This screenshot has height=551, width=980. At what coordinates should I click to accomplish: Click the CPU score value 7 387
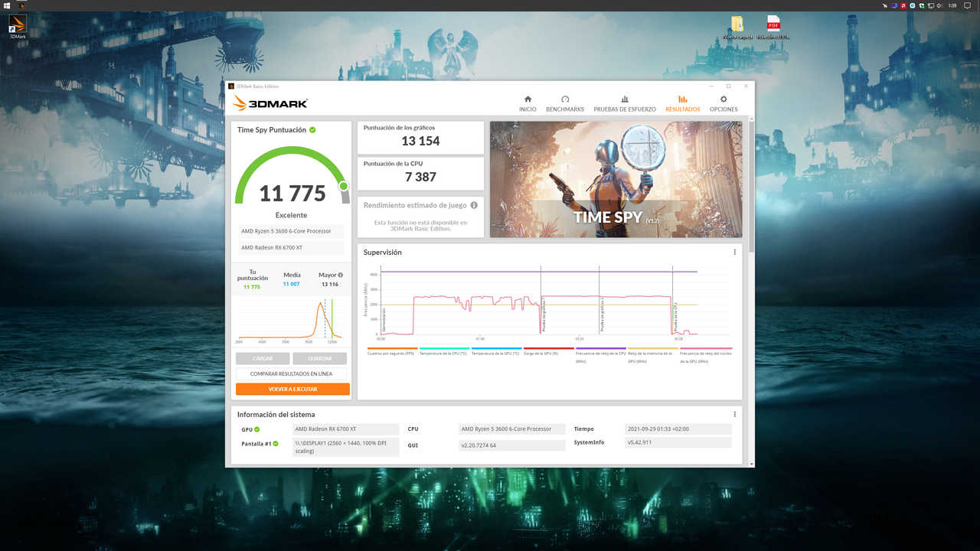click(420, 177)
